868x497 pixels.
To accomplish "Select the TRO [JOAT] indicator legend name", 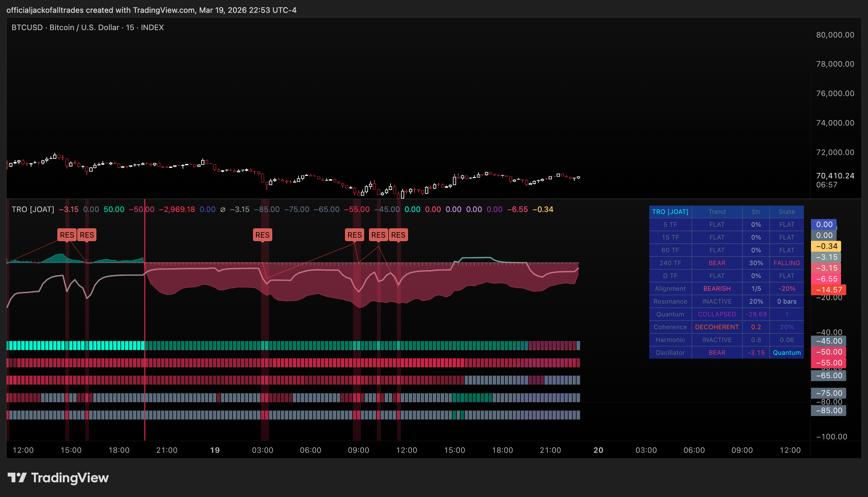I will 33,209.
